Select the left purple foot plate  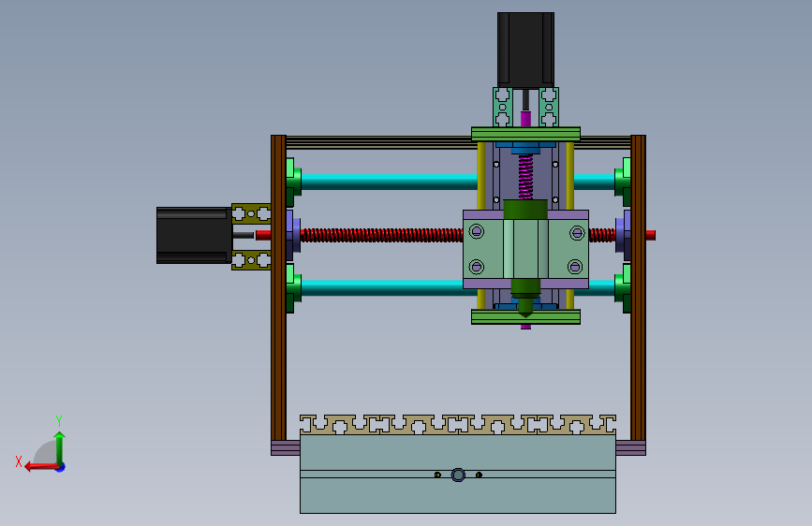click(x=286, y=447)
